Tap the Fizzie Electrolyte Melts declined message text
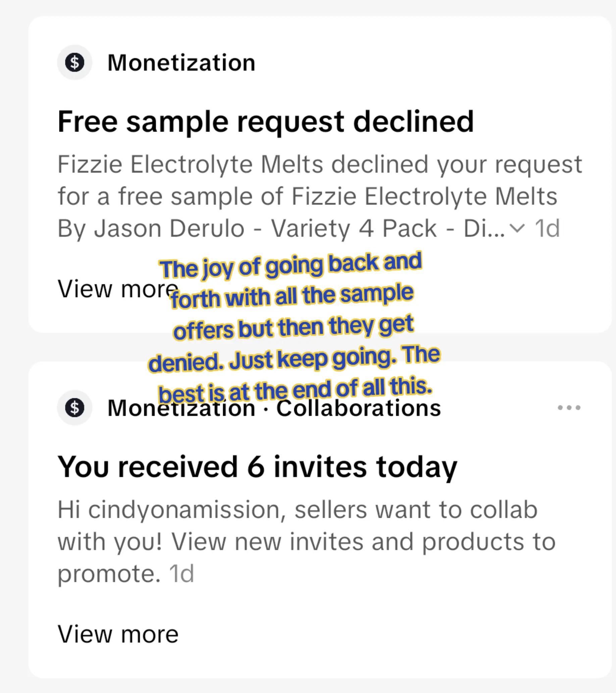Image resolution: width=616 pixels, height=693 pixels. [320, 196]
